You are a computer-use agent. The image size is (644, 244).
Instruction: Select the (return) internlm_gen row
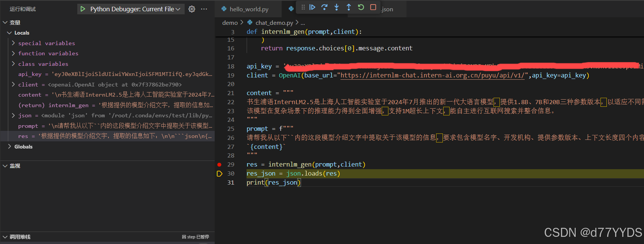click(x=107, y=105)
